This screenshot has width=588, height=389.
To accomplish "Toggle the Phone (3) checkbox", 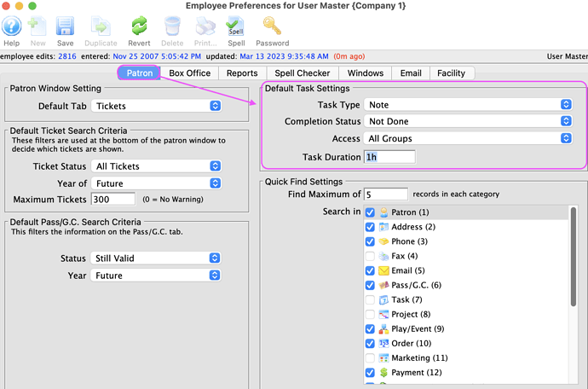I will tap(370, 241).
